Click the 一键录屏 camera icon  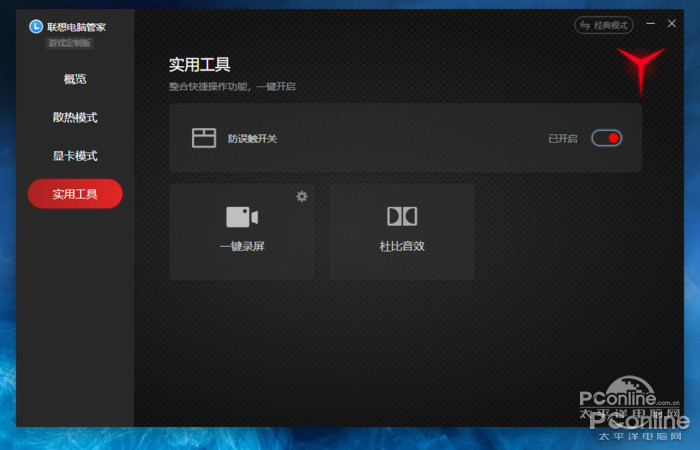click(242, 217)
